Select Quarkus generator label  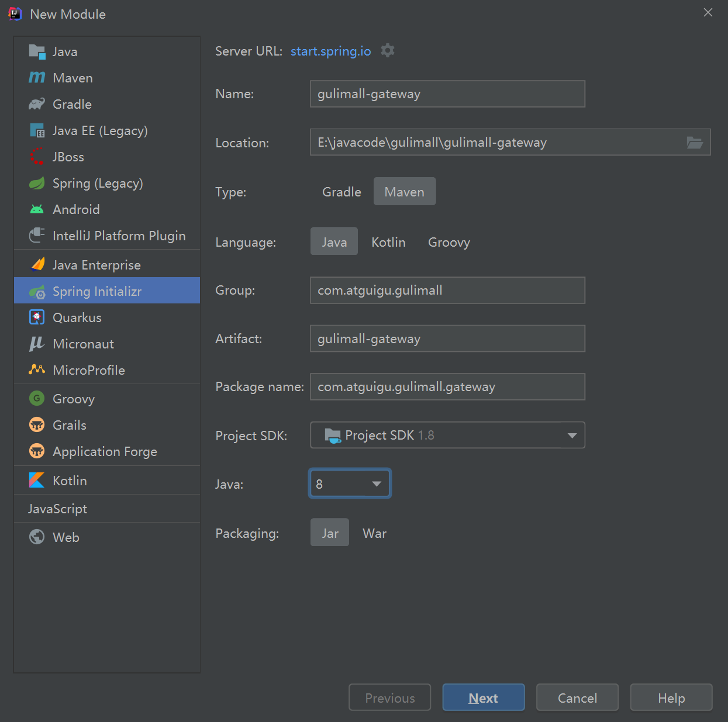[77, 317]
